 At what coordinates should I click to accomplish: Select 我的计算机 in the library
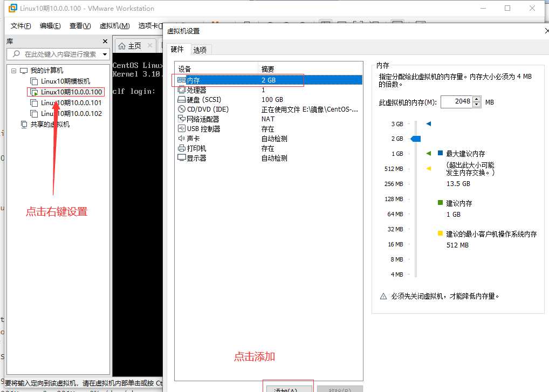46,70
